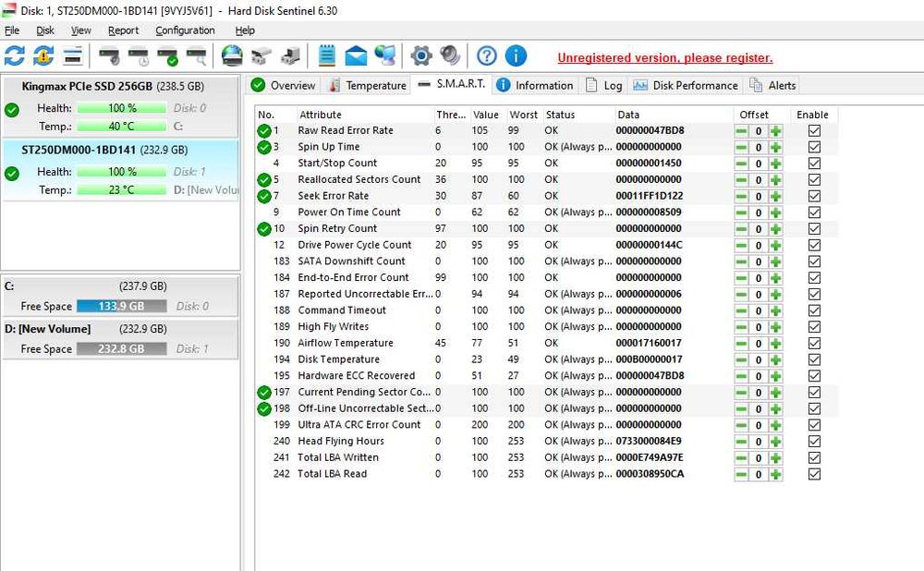Click the globe over disk toolbar icon

click(232, 56)
